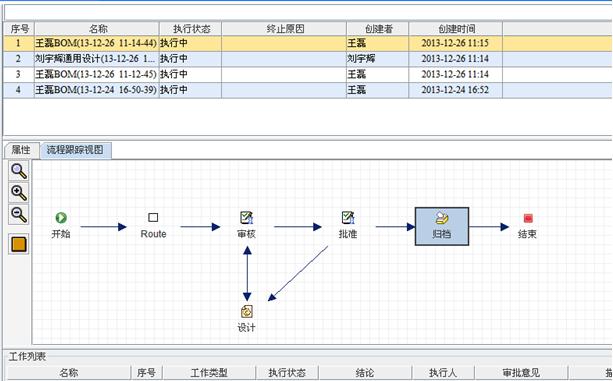
Task: Switch to the 流程跟踪视图 tab
Action: [75, 150]
